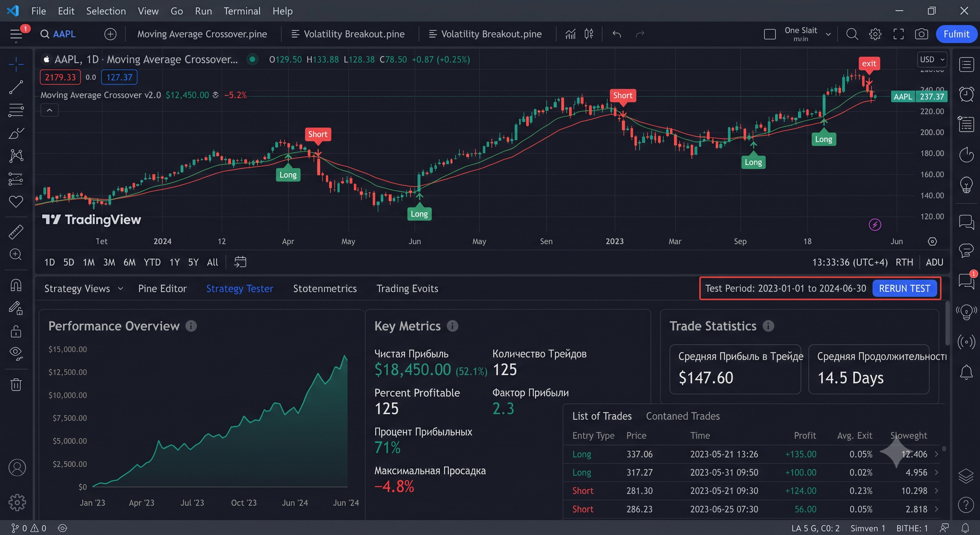The height and width of the screenshot is (535, 980).
Task: Select the zoom in tool
Action: 16,254
